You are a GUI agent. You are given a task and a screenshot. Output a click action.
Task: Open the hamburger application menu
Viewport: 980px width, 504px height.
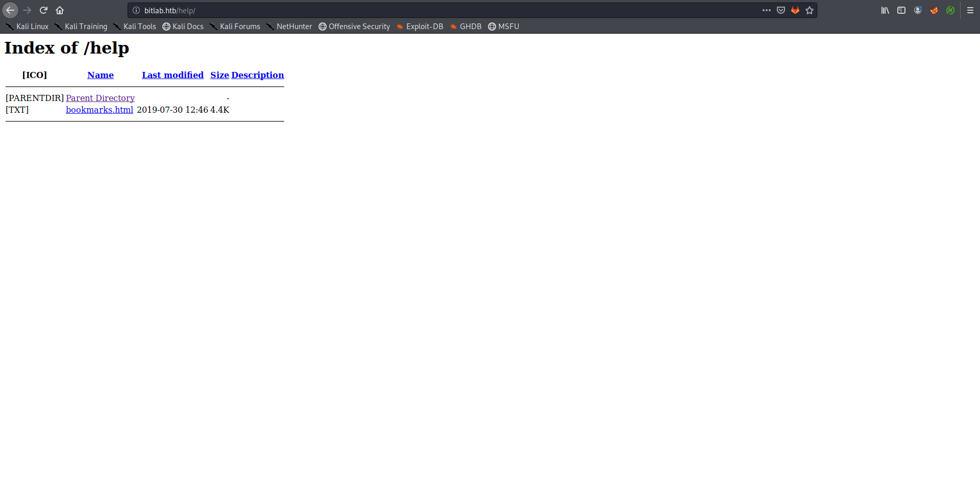[x=970, y=10]
